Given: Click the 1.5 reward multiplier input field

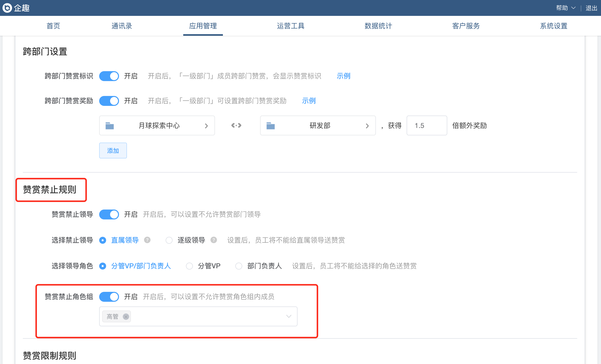Looking at the screenshot, I should (427, 125).
